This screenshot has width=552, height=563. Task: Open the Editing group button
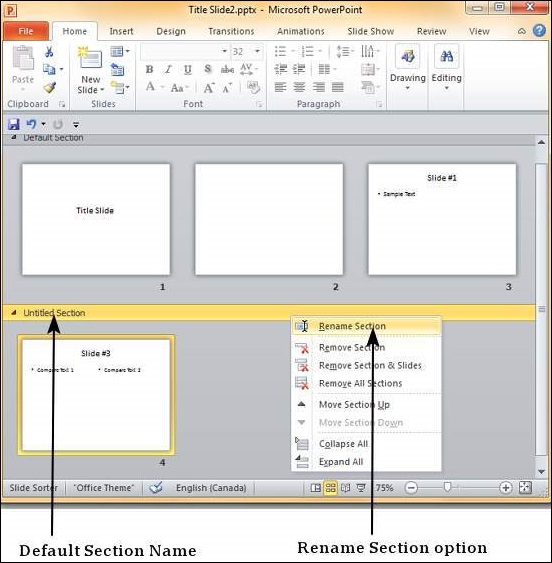[446, 68]
